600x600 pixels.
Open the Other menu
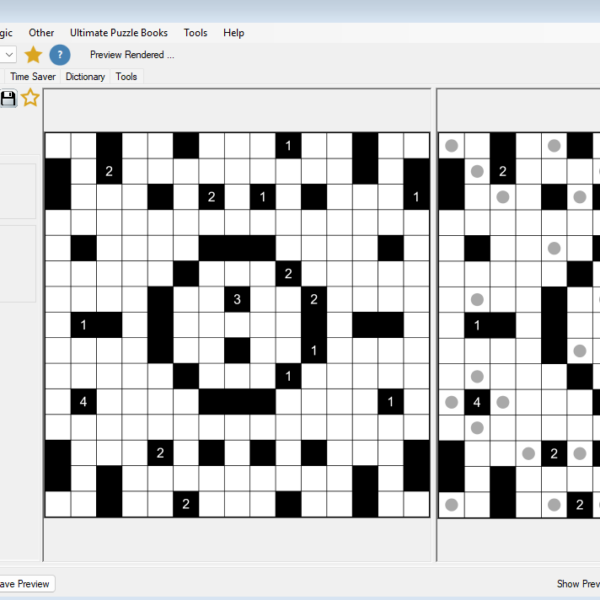tap(42, 33)
